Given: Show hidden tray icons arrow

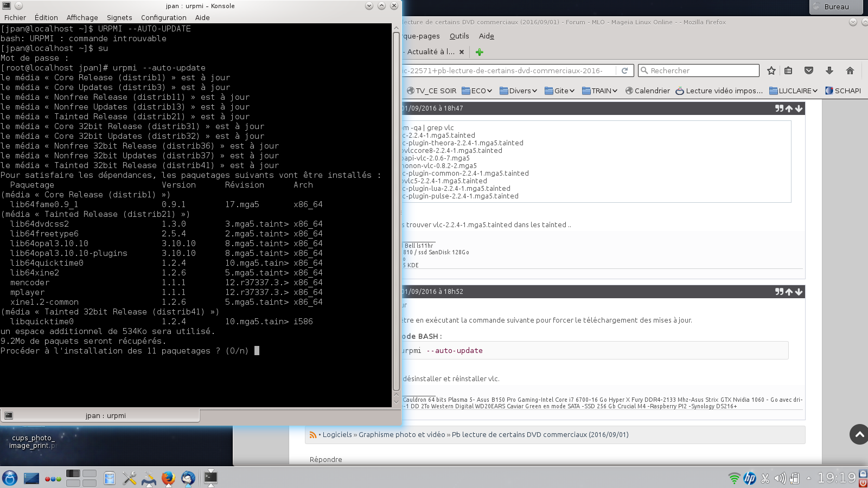Looking at the screenshot, I should coord(808,478).
